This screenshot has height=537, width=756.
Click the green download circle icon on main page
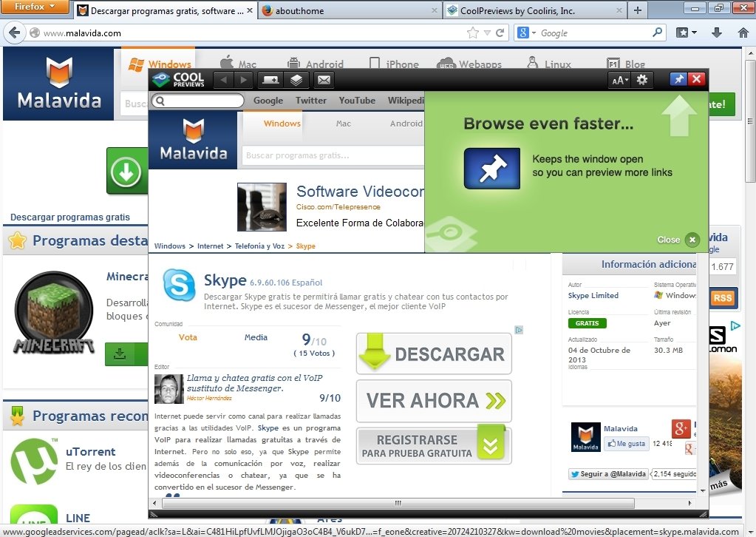pyautogui.click(x=126, y=172)
